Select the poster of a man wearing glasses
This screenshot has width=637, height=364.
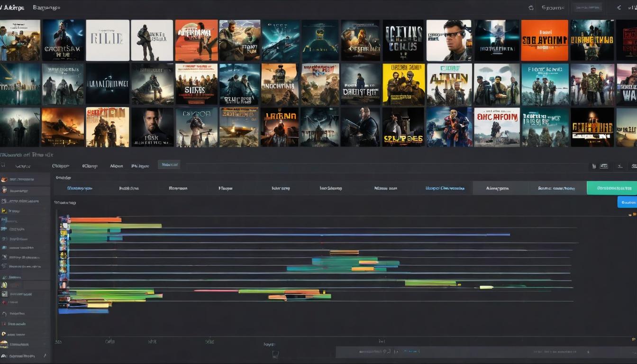(x=449, y=40)
